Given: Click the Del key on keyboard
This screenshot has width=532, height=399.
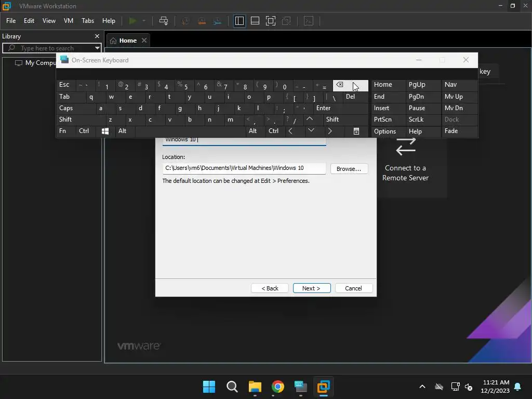Looking at the screenshot, I should (x=355, y=97).
